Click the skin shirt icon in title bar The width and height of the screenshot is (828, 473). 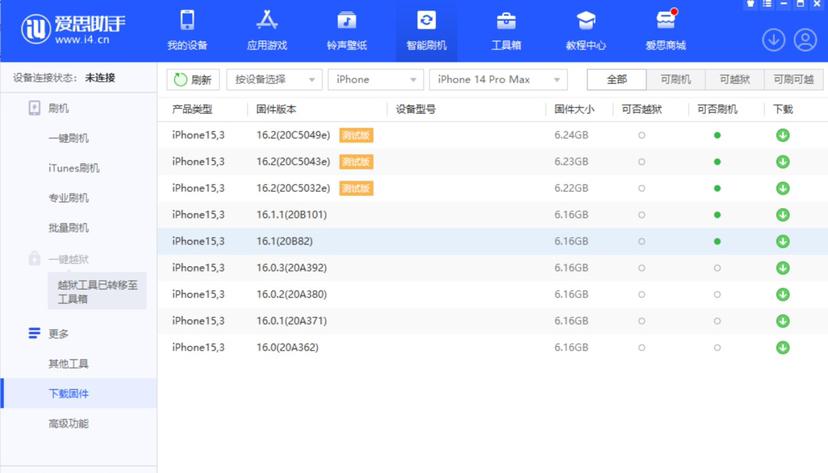tap(750, 4)
